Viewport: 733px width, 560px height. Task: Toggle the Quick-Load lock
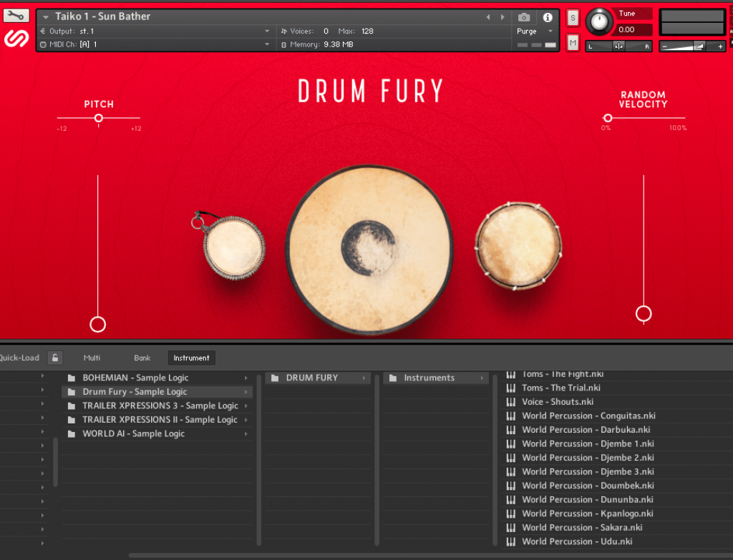coord(55,358)
